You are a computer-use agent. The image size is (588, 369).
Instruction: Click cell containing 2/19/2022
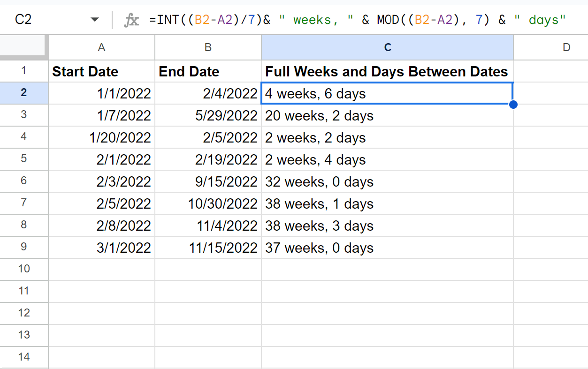point(208,159)
